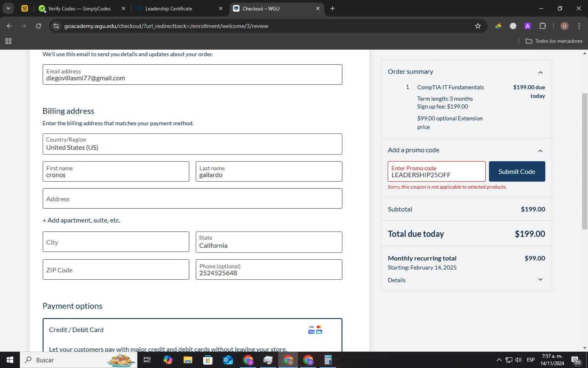Open the network icon in system tray

pos(509,360)
